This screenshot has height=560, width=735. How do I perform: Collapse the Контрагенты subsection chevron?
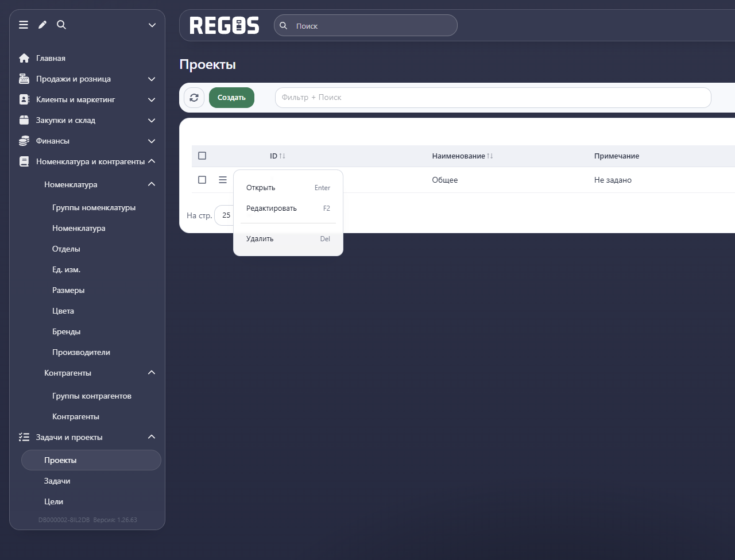(x=152, y=372)
